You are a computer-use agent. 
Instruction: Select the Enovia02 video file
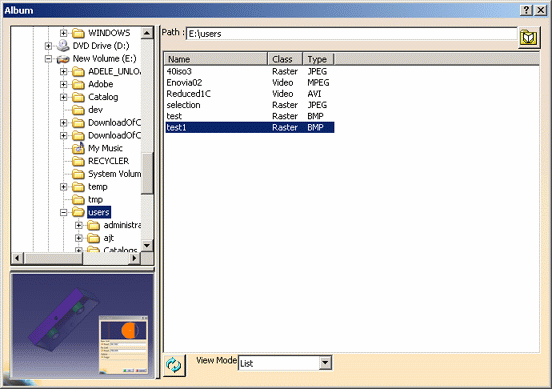click(x=250, y=83)
